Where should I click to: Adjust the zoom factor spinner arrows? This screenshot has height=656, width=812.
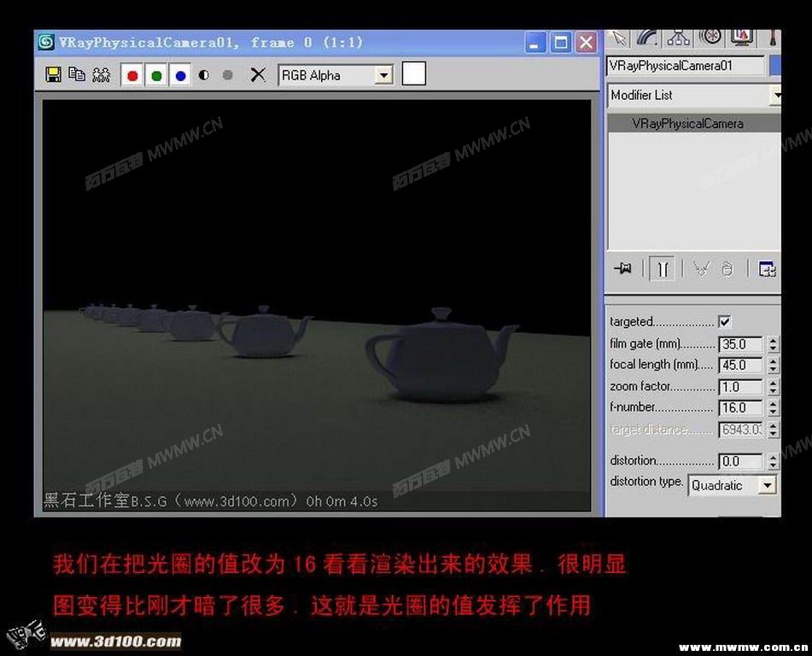coord(773,387)
